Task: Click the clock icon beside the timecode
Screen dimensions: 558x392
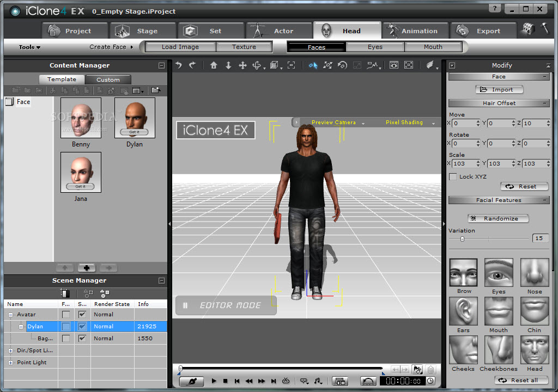Action: (430, 381)
